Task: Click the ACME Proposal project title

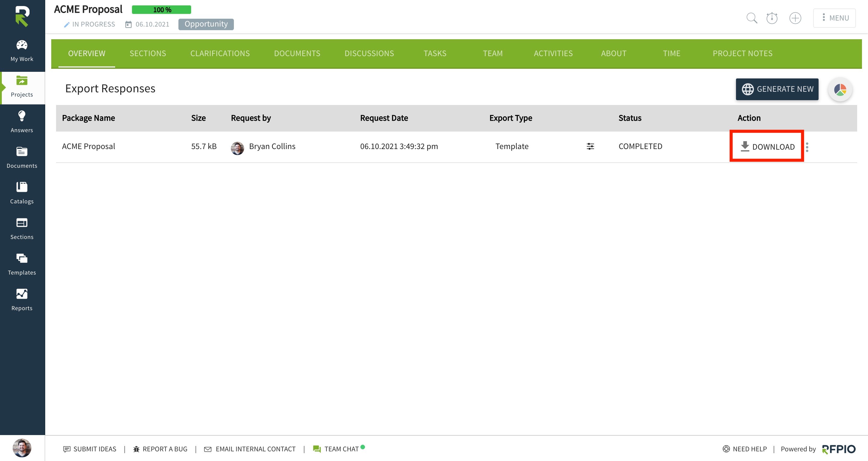Action: coord(88,9)
